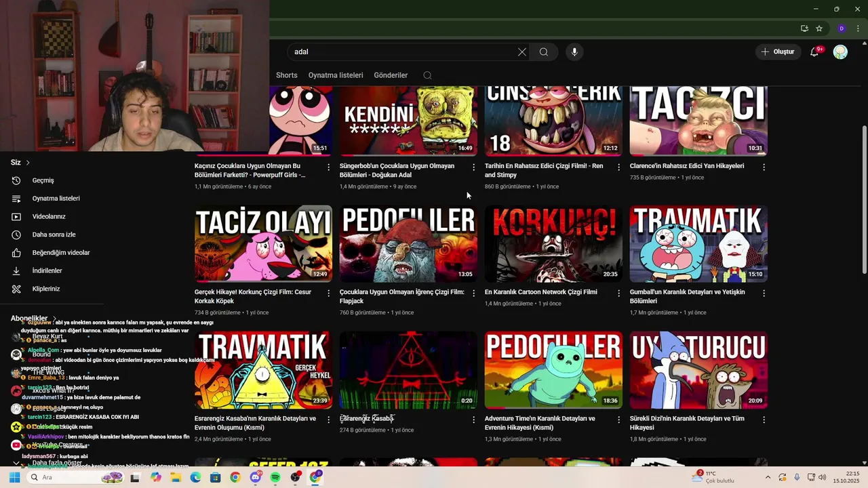868x488 pixels.
Task: Switch to channel Oynatma listeleri tab
Action: pos(336,75)
